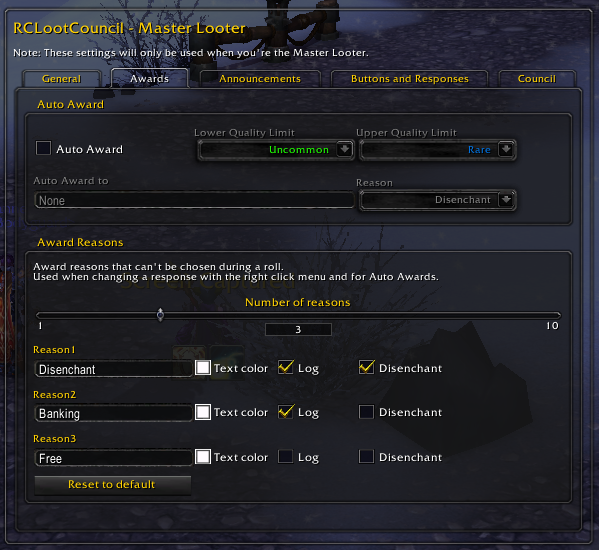
Task: Enable Log checkbox for Reason3 Free
Action: coord(285,456)
